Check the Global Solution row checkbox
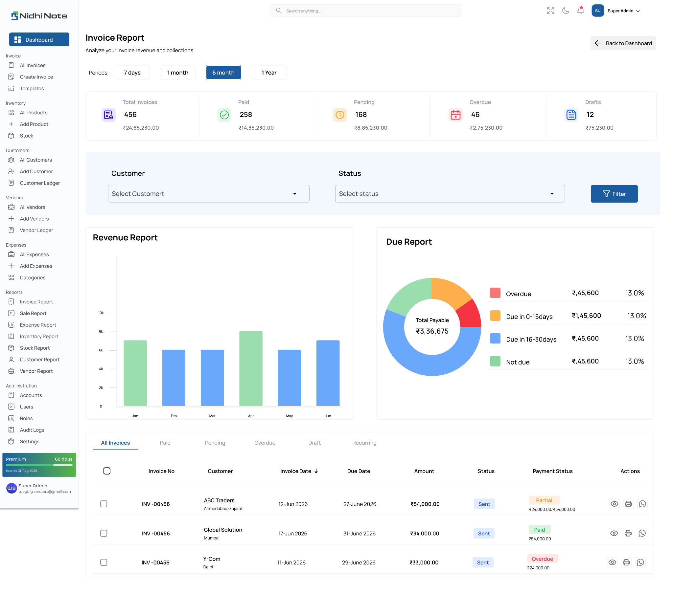 (x=104, y=533)
